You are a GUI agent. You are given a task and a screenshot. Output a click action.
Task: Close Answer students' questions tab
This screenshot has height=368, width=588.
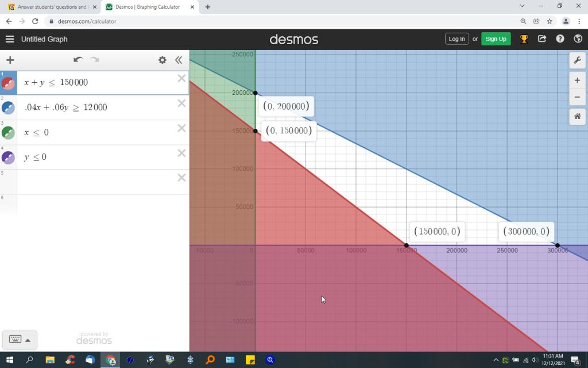click(x=95, y=7)
